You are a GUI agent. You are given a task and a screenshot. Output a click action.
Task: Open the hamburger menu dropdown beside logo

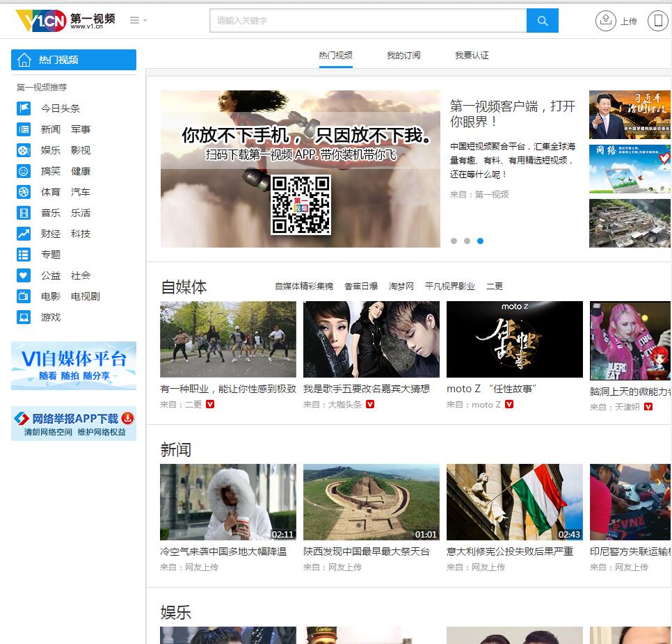[138, 20]
